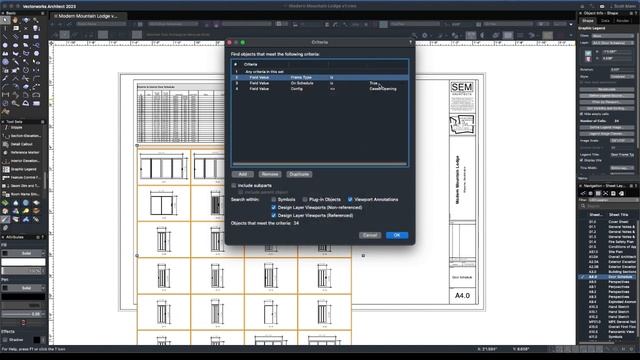Viewport: 640px width, 360px height.
Task: Click the Criteria dialog help question mark
Action: click(x=410, y=42)
